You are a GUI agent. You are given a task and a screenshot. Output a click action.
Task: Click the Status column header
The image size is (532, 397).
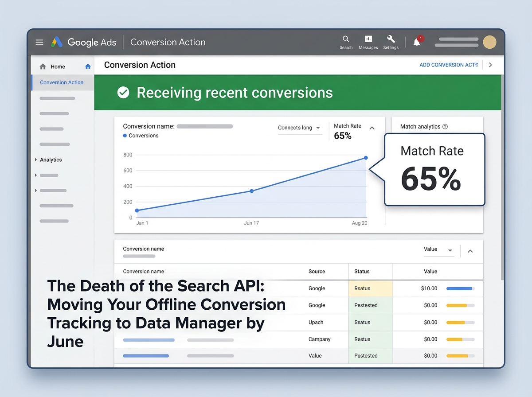362,272
